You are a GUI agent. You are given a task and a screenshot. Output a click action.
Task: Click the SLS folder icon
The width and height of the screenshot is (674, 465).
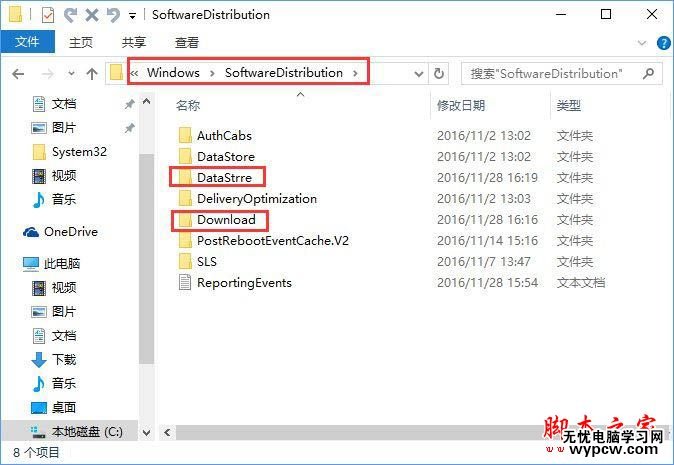tap(185, 261)
